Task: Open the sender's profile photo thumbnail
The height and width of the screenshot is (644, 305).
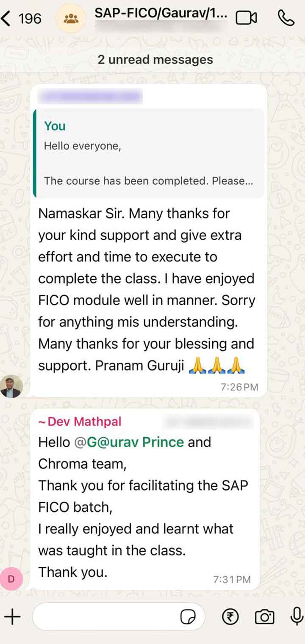Action: tap(11, 386)
